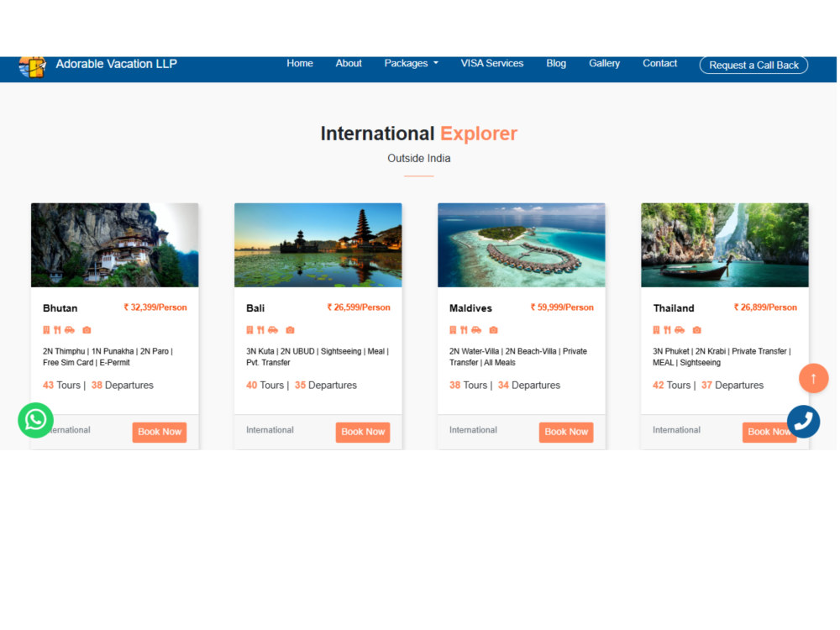Click price ₹ 59,999/Person
Viewport: 840px width, 630px height.
click(562, 307)
